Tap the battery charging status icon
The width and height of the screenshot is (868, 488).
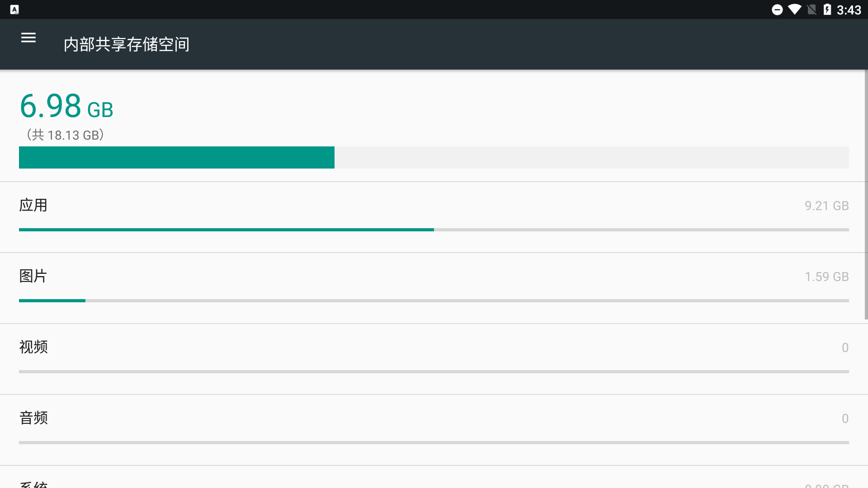[827, 9]
